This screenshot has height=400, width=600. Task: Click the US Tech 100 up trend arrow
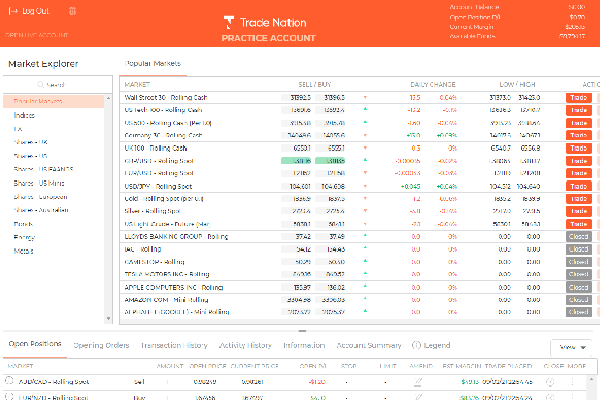365,109
